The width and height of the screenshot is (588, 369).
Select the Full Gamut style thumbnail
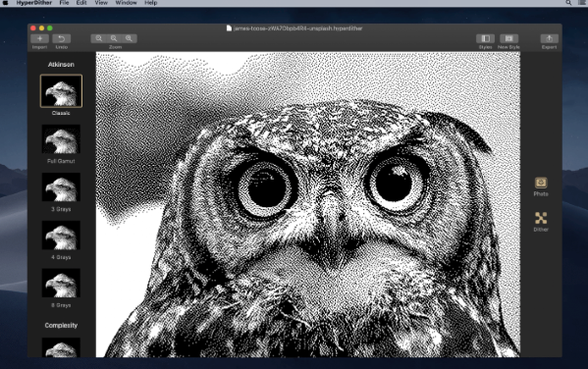(61, 139)
